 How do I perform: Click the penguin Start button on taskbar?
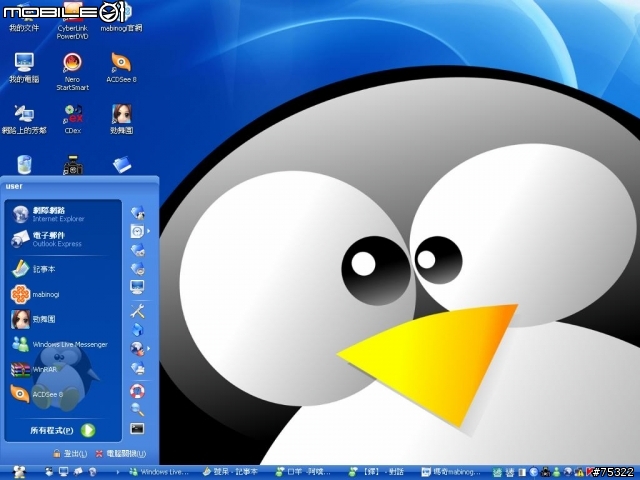coord(18,472)
